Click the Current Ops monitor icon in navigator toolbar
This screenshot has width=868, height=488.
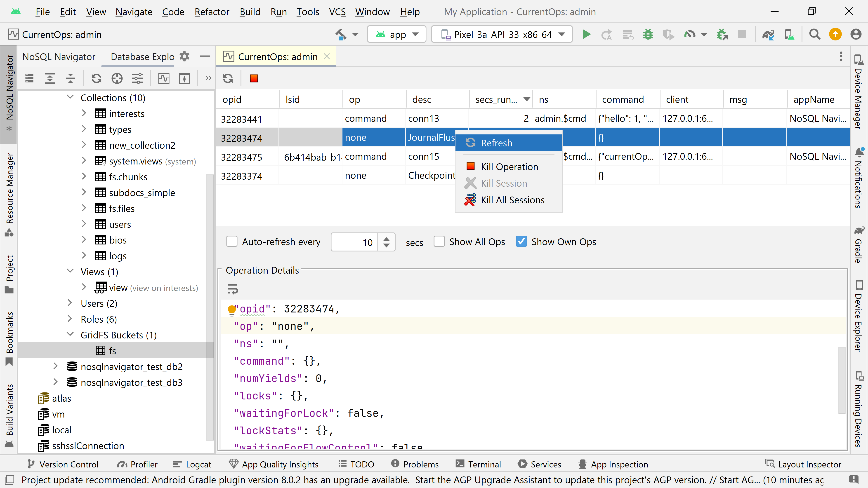click(x=164, y=78)
